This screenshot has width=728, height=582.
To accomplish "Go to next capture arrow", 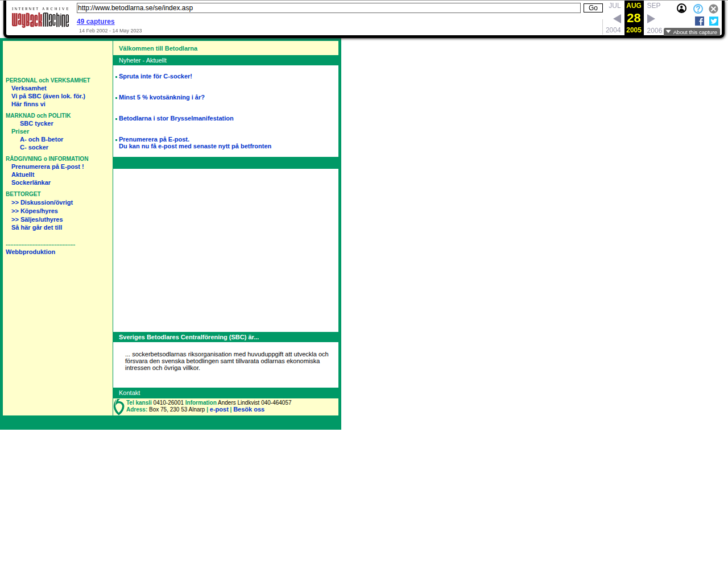I will [651, 19].
